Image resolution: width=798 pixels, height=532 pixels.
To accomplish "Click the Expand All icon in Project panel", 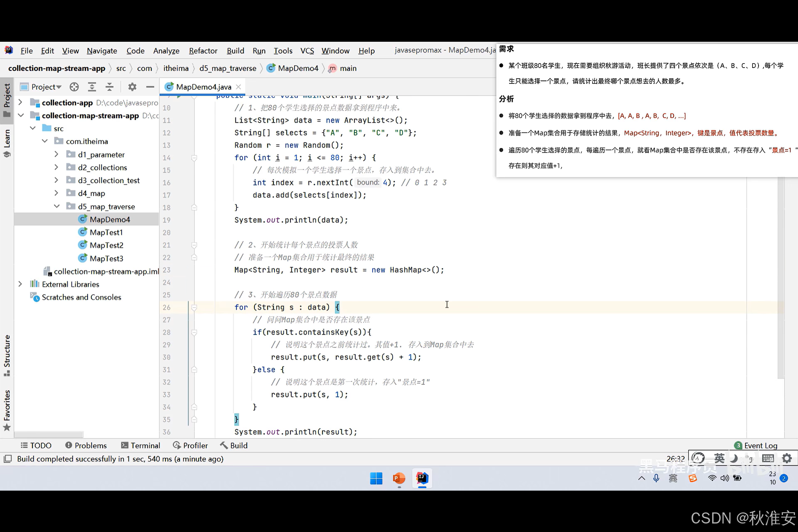I will 92,87.
